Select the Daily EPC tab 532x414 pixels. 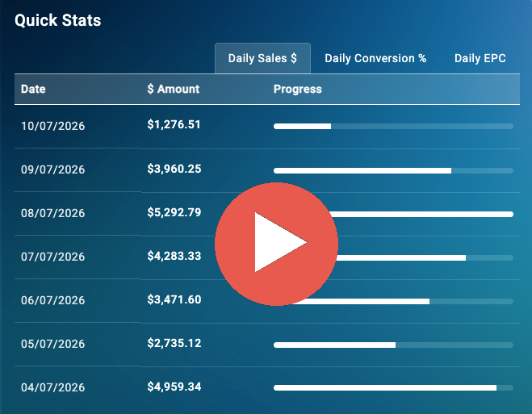(480, 58)
